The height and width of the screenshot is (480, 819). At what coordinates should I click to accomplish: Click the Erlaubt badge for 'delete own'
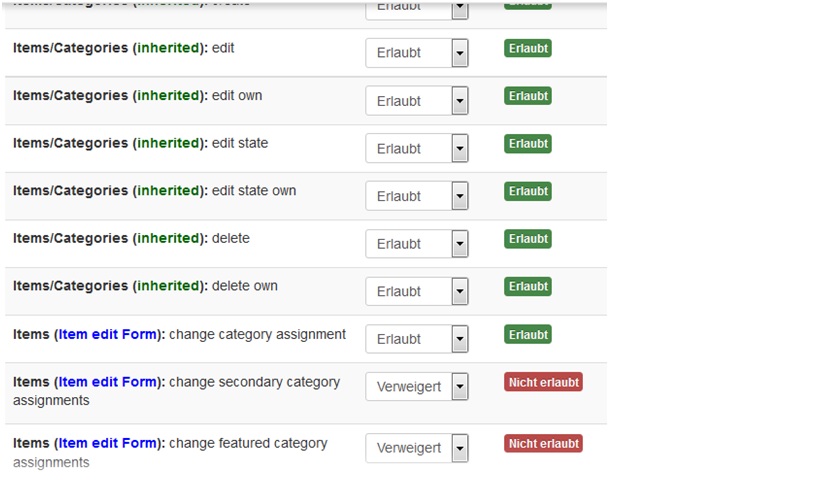click(x=528, y=286)
